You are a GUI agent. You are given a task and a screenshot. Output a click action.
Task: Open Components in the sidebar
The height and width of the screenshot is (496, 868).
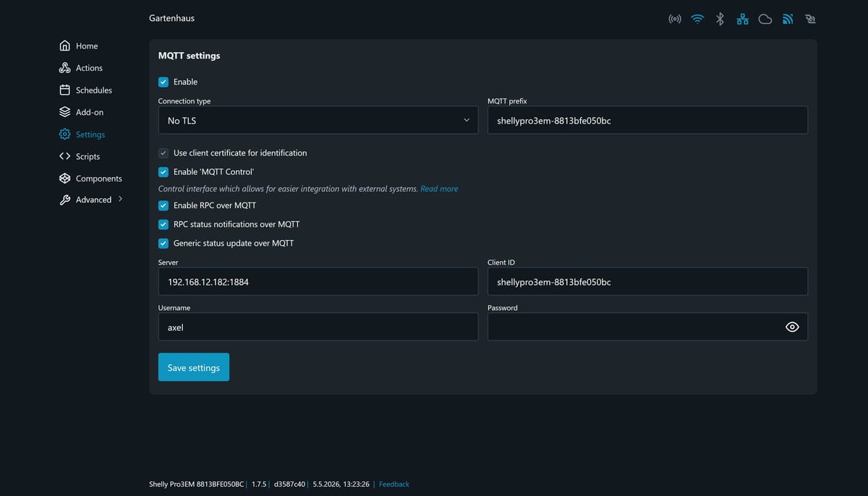click(x=99, y=179)
